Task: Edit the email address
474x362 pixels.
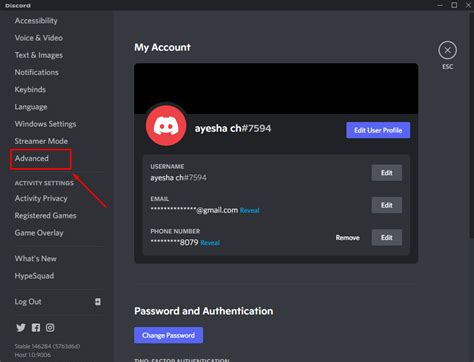Action: [x=387, y=205]
